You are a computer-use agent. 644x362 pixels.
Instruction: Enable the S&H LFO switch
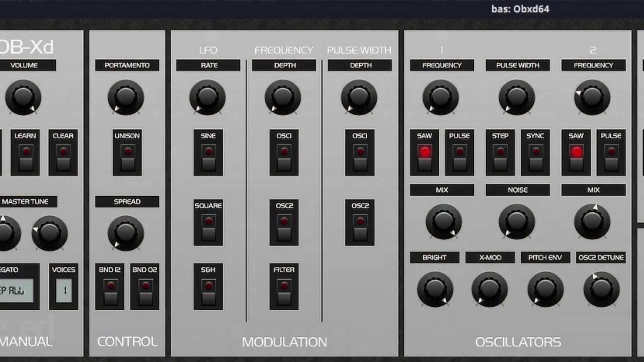click(208, 292)
